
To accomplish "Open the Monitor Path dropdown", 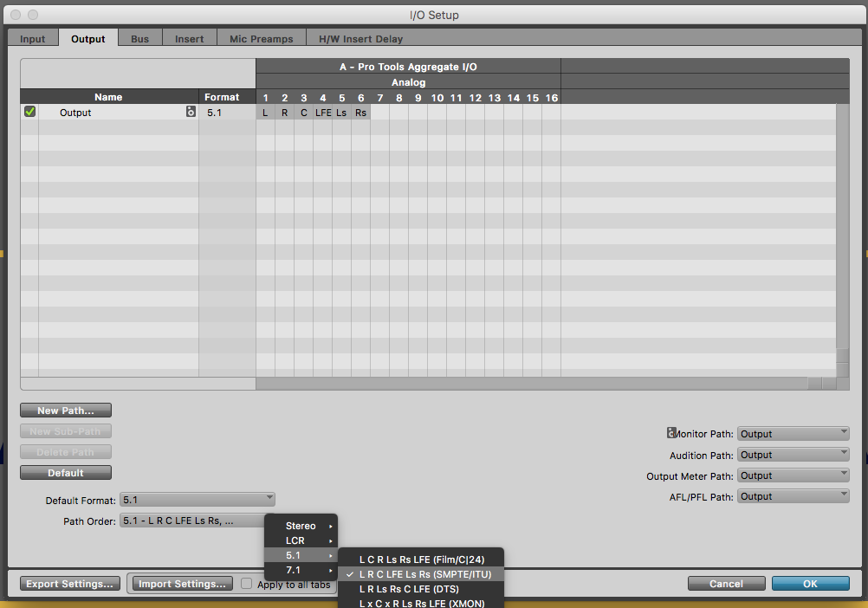I will [793, 434].
